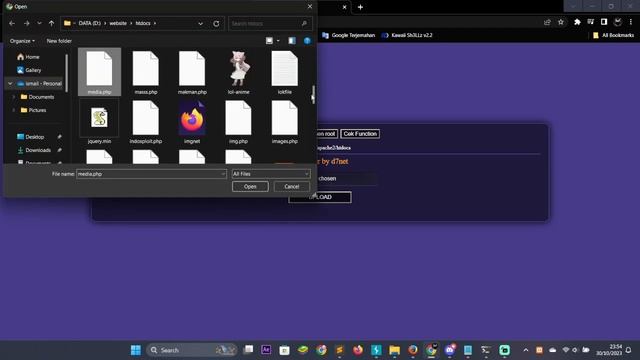Open the Organize menu

coord(22,41)
